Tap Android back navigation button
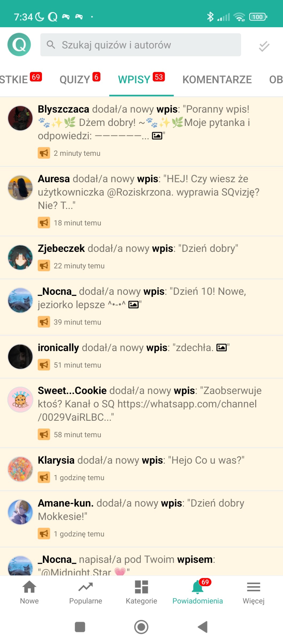This screenshot has height=644, width=283. tap(203, 627)
